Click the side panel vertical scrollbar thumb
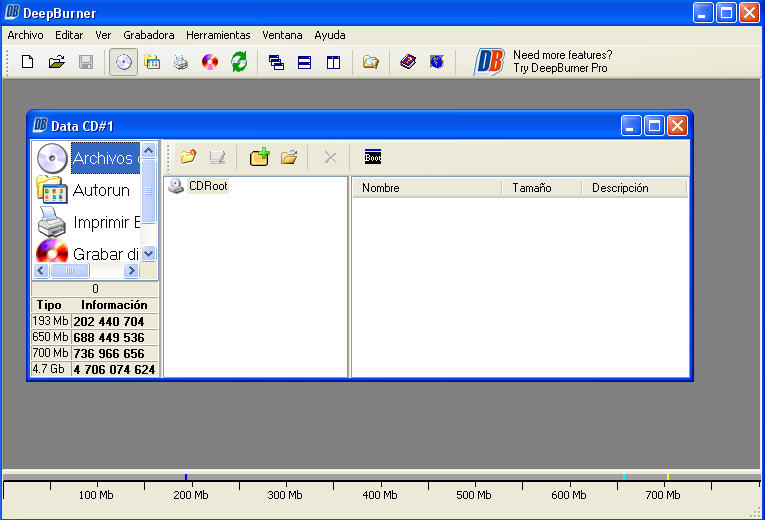This screenshot has width=765, height=520. (149, 191)
